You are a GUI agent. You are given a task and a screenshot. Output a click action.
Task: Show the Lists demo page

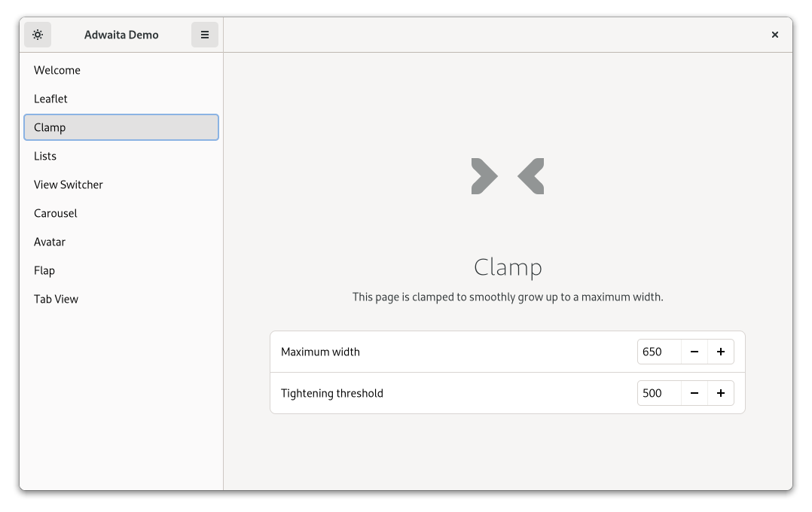(45, 156)
